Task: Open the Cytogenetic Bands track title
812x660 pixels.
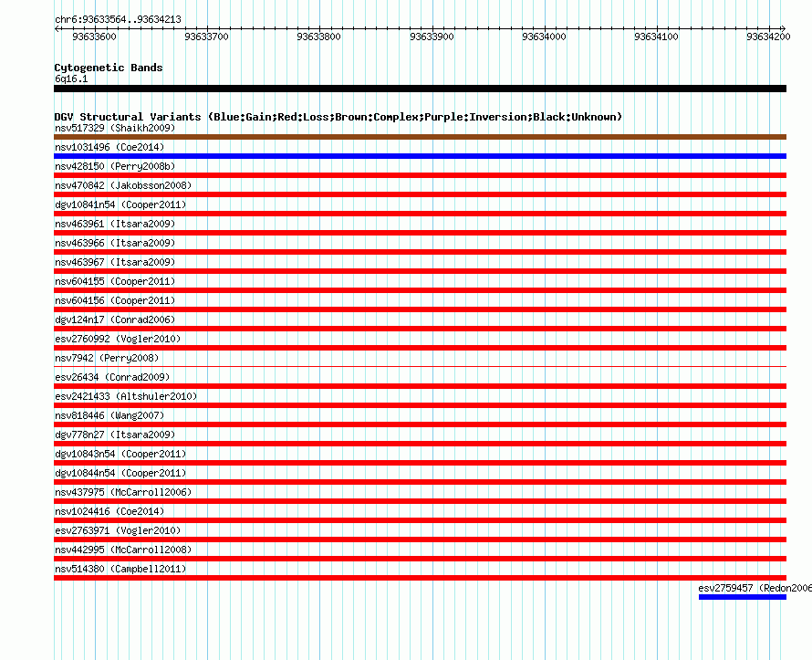Action: [x=109, y=68]
